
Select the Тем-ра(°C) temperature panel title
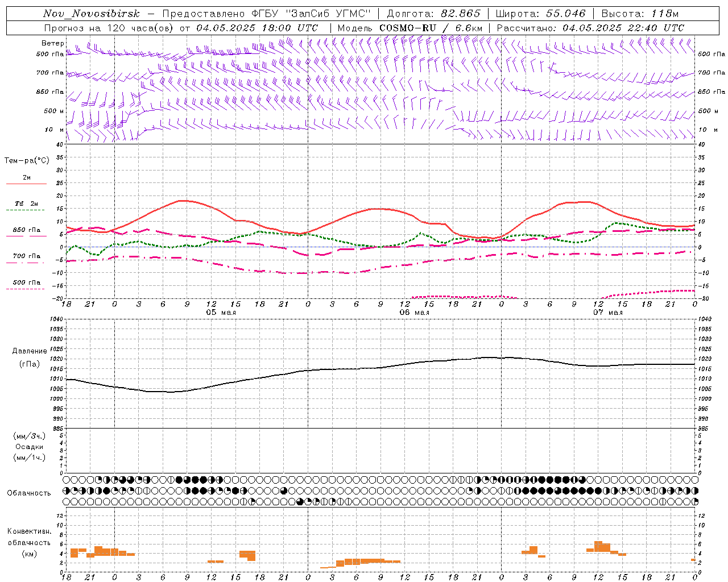27,161
